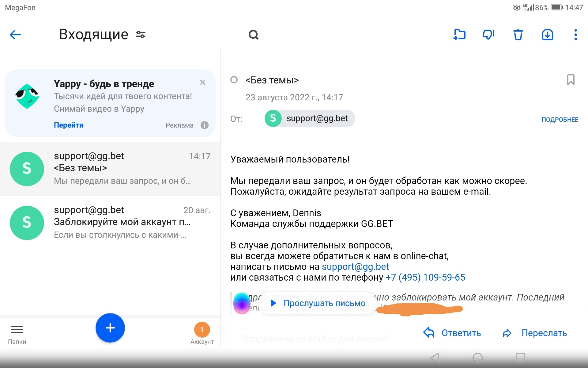
Task: Open the 14:17 email from support@gg.bet
Action: pos(110,169)
